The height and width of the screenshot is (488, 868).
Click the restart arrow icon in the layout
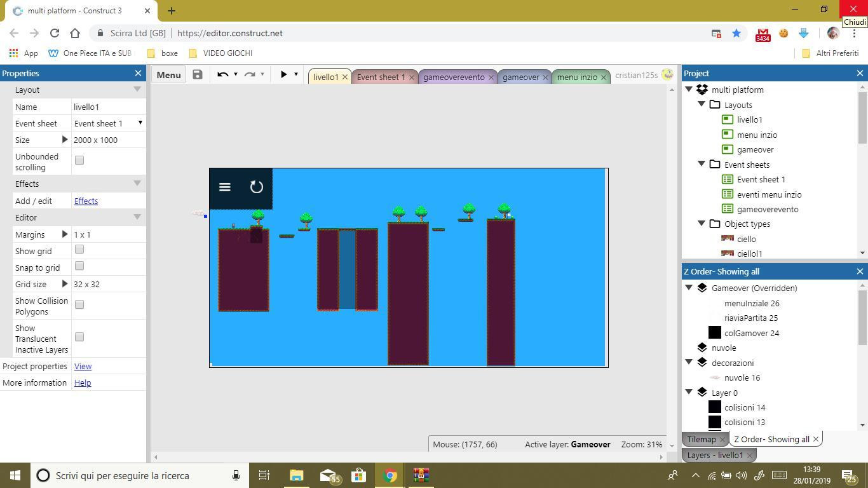click(256, 187)
